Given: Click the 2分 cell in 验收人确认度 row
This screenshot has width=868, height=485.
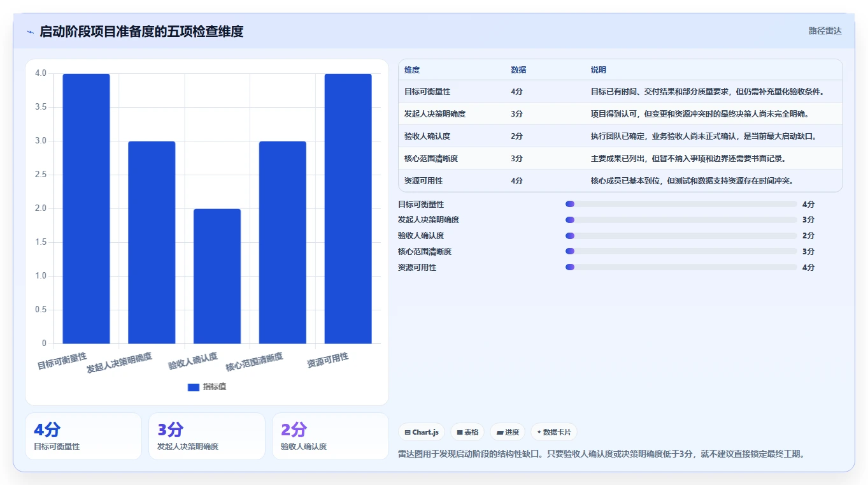Looking at the screenshot, I should click(516, 136).
